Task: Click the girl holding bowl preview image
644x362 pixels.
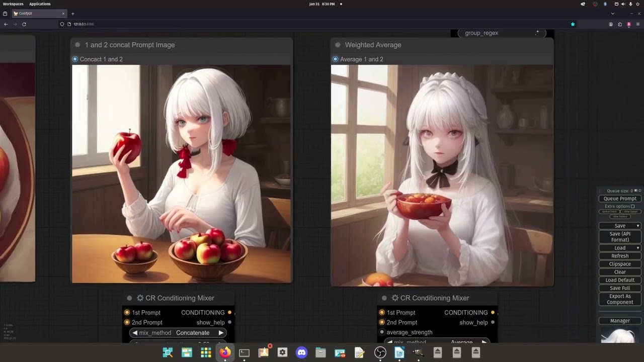Action: (442, 175)
